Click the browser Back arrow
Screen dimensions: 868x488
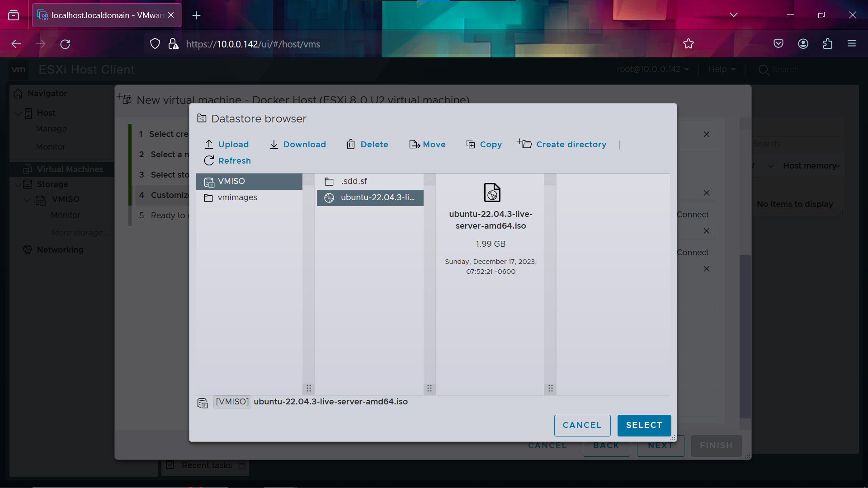pyautogui.click(x=16, y=44)
